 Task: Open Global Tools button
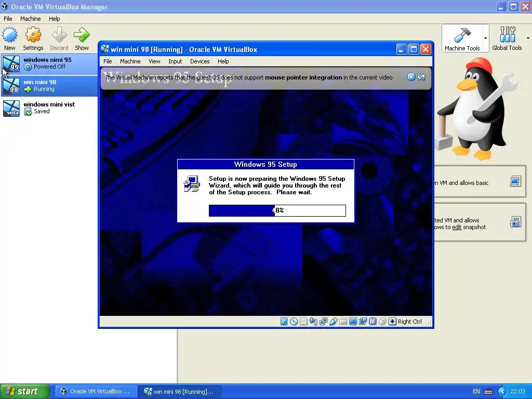pos(507,38)
